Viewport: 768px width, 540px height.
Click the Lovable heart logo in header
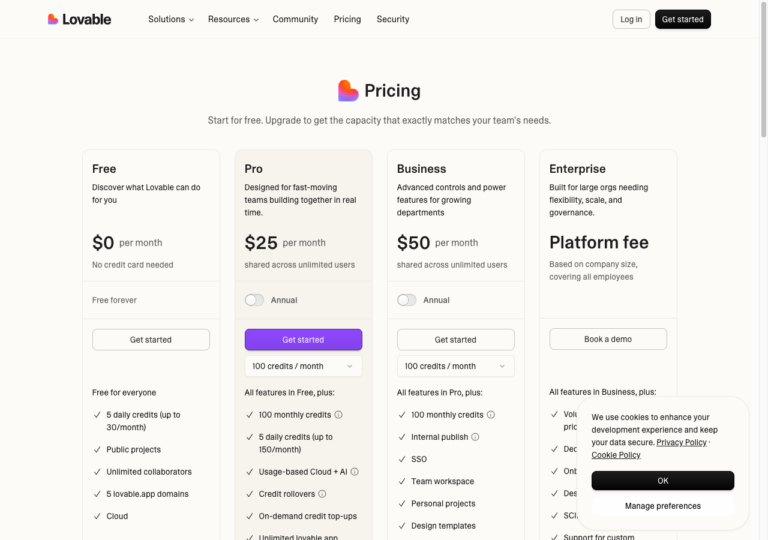click(x=53, y=19)
